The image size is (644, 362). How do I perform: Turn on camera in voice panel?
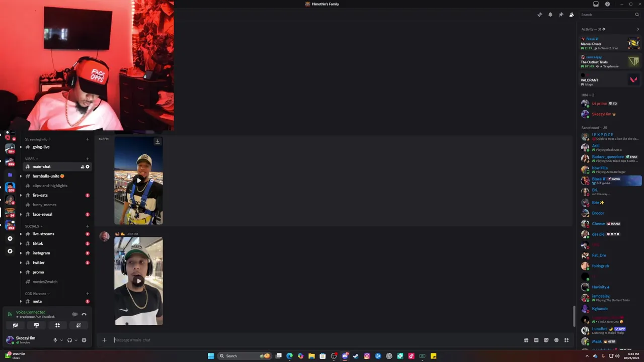pyautogui.click(x=15, y=325)
